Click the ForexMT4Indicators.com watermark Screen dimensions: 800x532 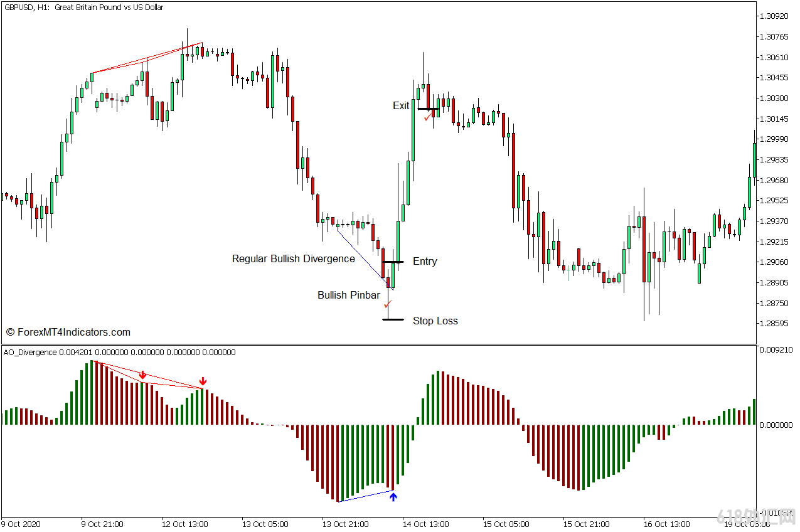point(68,332)
